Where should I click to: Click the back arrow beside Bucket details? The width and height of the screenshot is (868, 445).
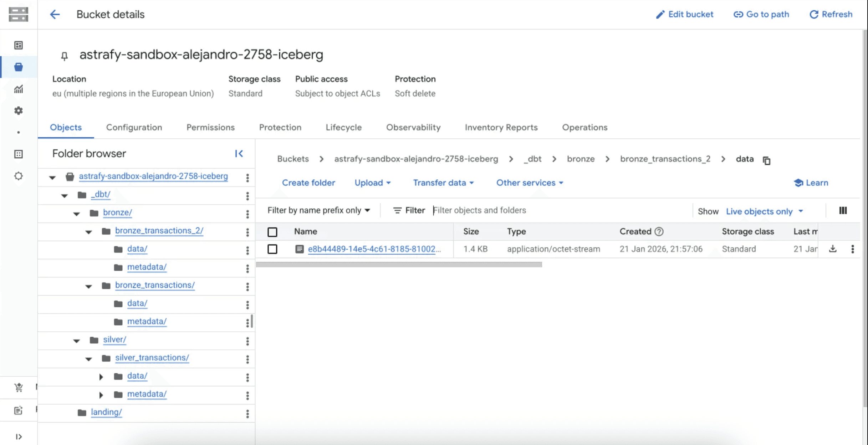pyautogui.click(x=55, y=14)
